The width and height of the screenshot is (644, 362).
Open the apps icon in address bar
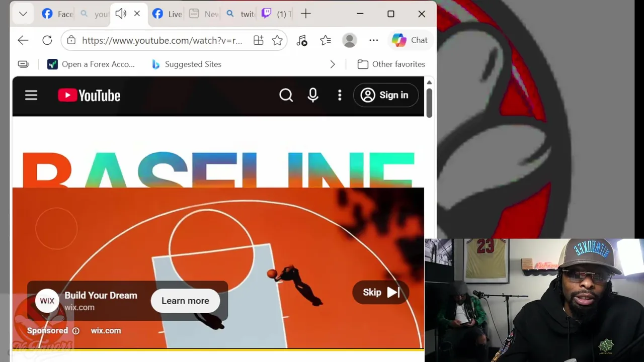pos(258,40)
